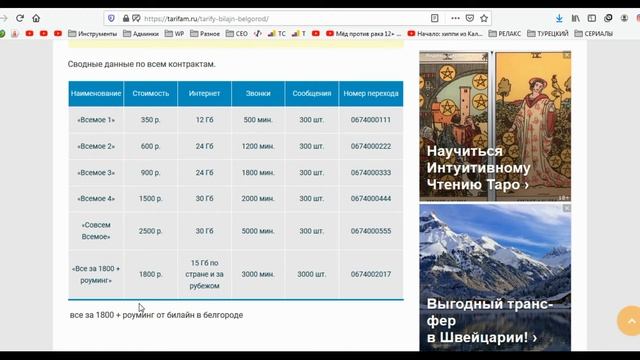Click the number 0674000555
This screenshot has height=360, width=640.
[371, 231]
